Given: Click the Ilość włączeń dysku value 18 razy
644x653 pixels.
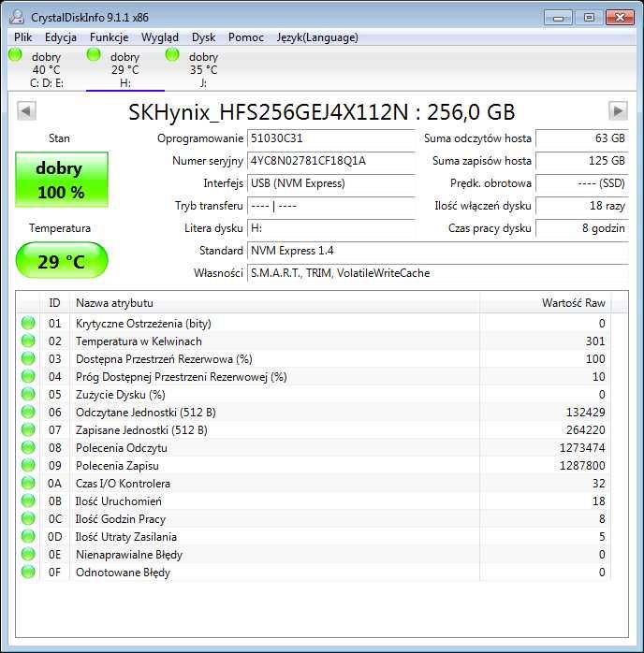Looking at the screenshot, I should 582,206.
